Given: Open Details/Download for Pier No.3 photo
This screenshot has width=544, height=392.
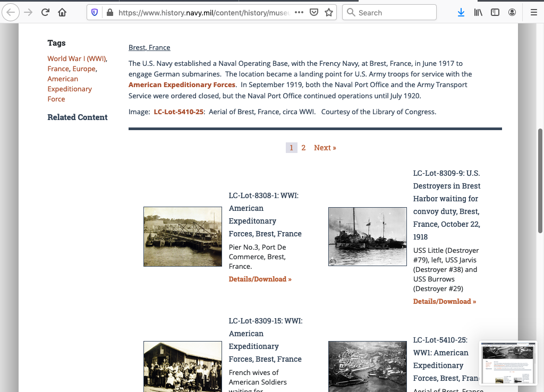Looking at the screenshot, I should tap(260, 279).
